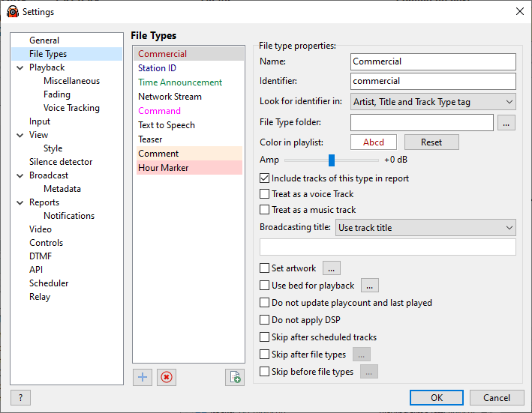Collapse the Reports tree node
Viewport: 532px width, 413px height.
pos(20,202)
